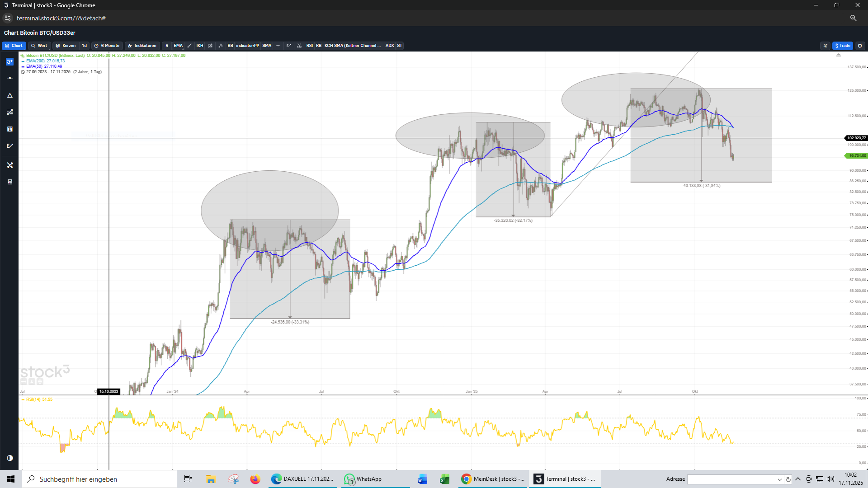The image size is (868, 488).
Task: Toggle the ADX indicator shortcut
Action: point(389,46)
